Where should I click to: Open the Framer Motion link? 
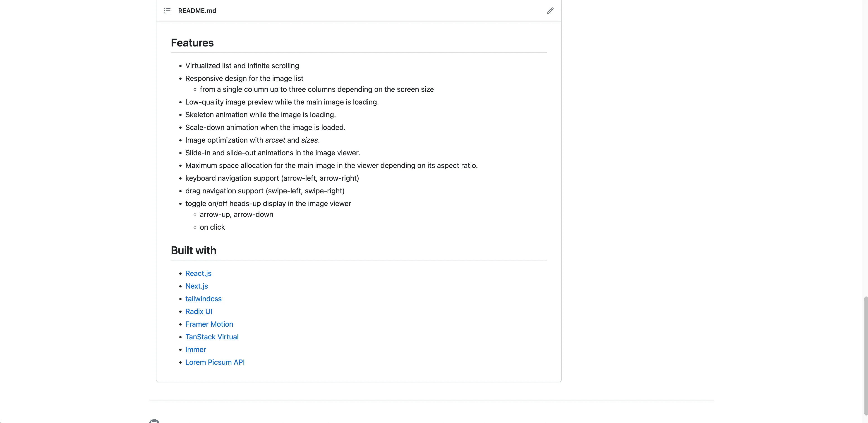(x=209, y=324)
